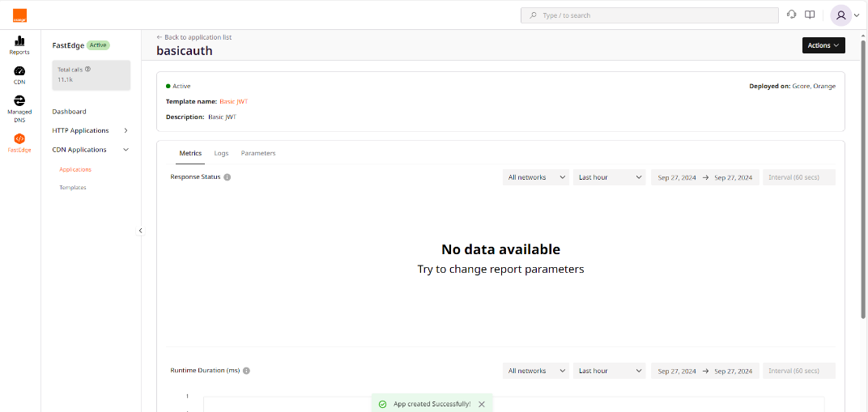Click the support headset icon
Viewport: 868px width, 412px height.
click(x=791, y=15)
